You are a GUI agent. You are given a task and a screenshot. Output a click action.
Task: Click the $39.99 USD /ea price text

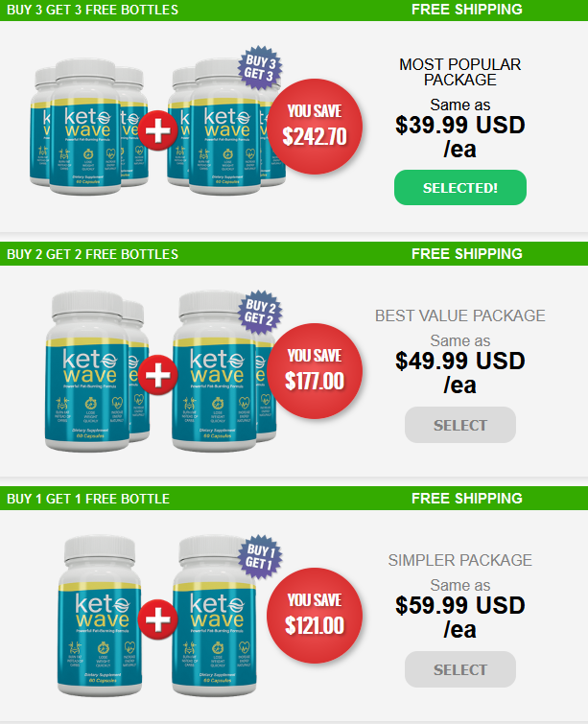point(460,137)
